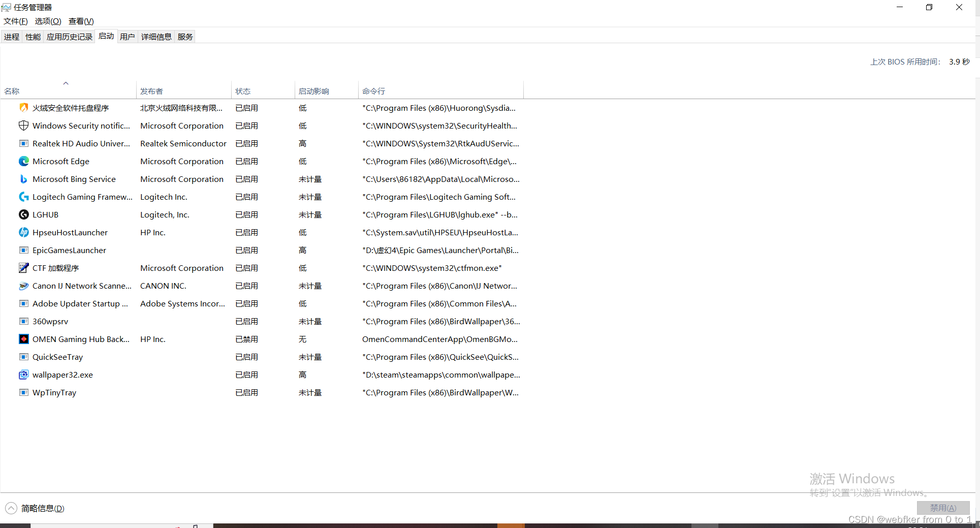
Task: Sort by the 名称 column header
Action: pos(68,91)
